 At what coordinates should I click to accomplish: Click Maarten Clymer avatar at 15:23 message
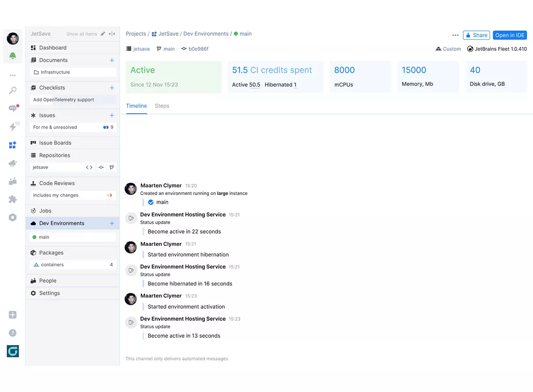point(131,300)
